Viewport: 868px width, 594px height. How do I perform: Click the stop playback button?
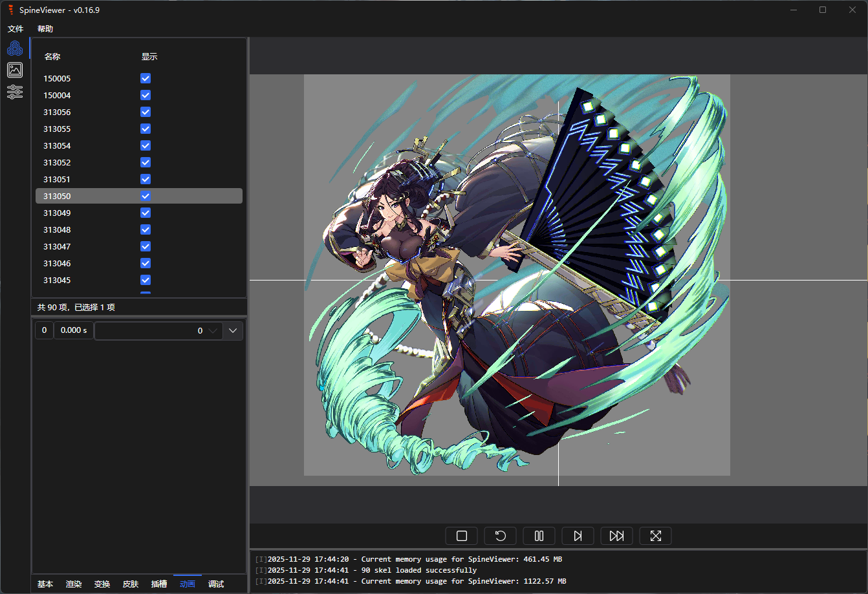(461, 536)
